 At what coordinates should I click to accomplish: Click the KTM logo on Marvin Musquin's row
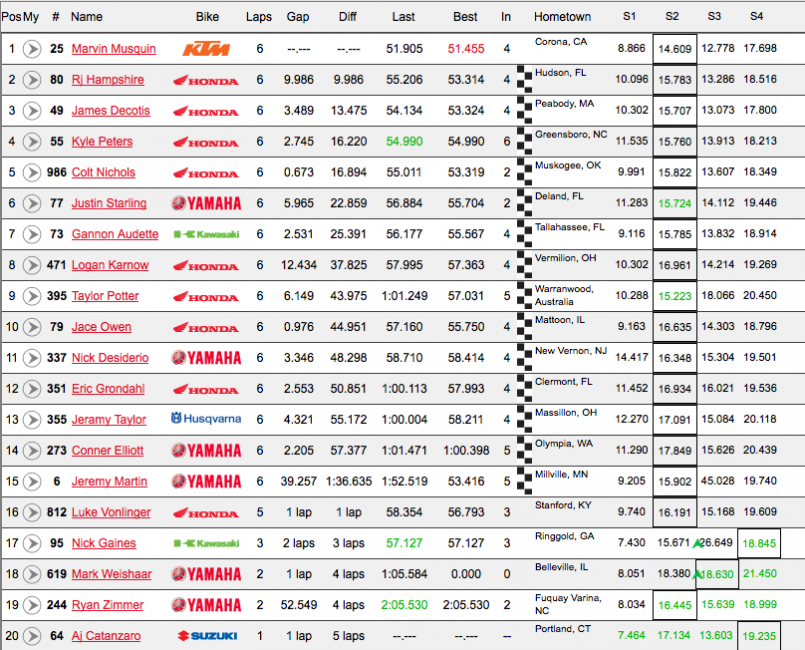(x=205, y=49)
